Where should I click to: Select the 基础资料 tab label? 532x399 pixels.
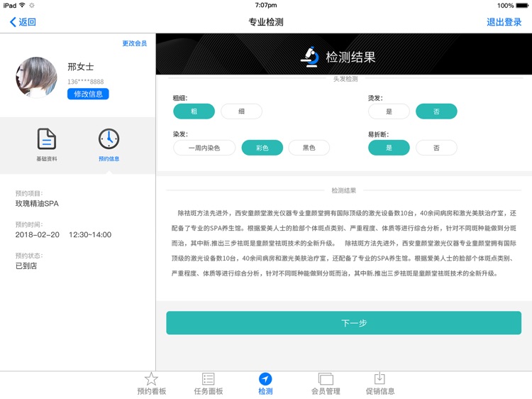coord(47,158)
